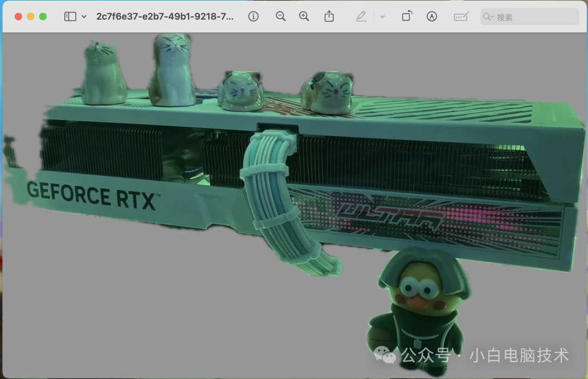Click the search field
Image resolution: width=588 pixels, height=379 pixels.
point(530,17)
